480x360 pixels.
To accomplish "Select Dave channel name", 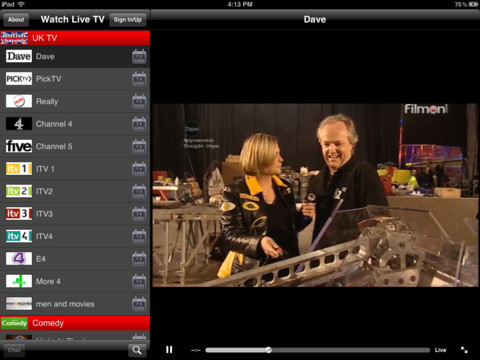I will coord(45,56).
